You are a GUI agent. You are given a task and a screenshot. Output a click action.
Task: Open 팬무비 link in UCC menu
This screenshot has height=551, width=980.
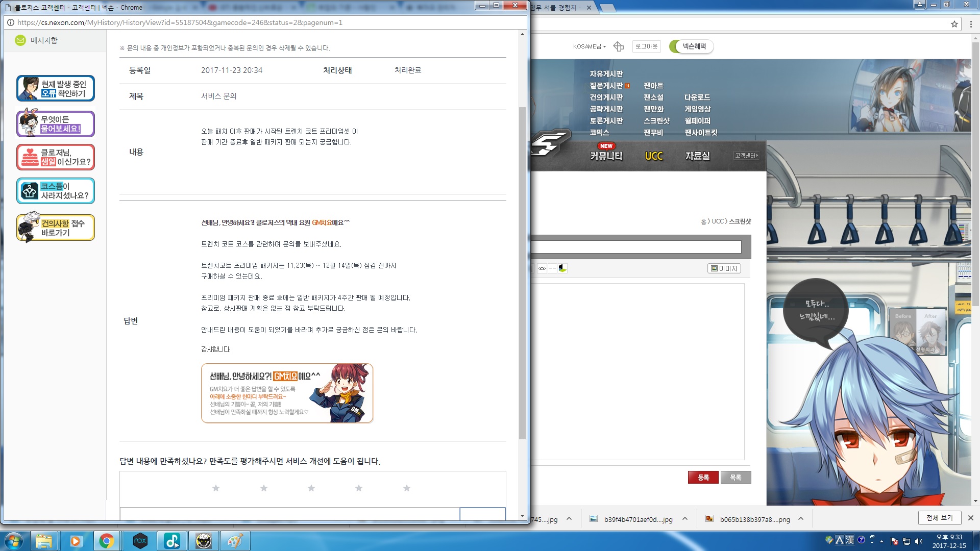pos(653,133)
